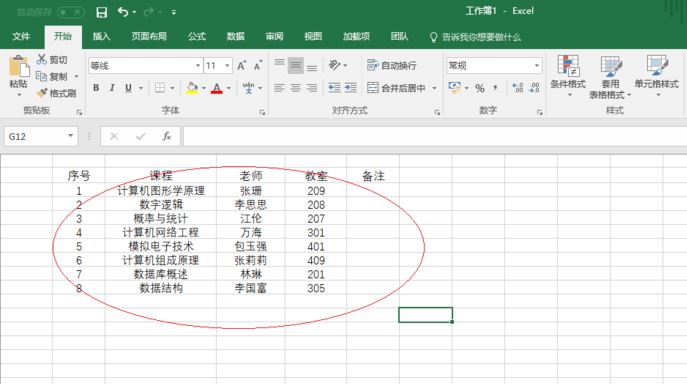Click the 粘贴 paste icon
Viewport: 687px width, 384px height.
(x=19, y=67)
